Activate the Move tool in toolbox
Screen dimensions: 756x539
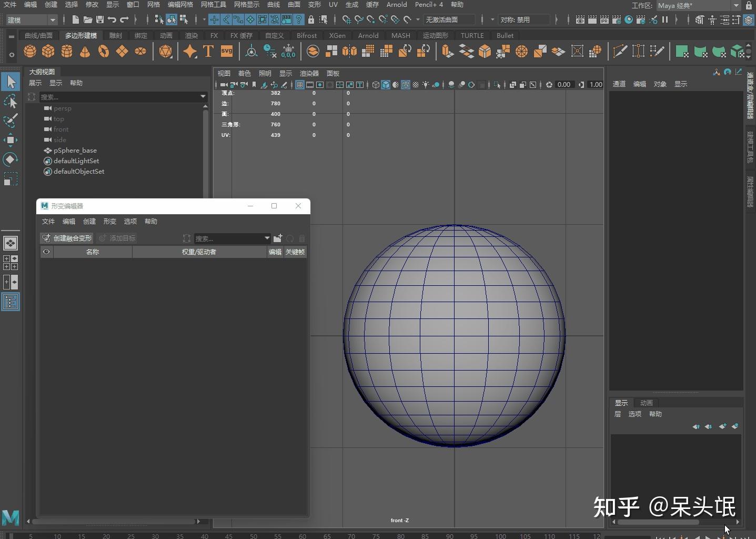11,140
